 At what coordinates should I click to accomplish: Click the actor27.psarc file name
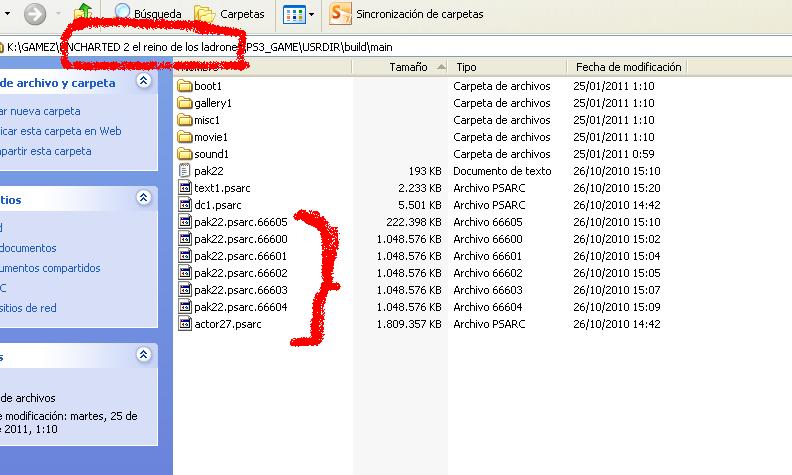coord(228,324)
